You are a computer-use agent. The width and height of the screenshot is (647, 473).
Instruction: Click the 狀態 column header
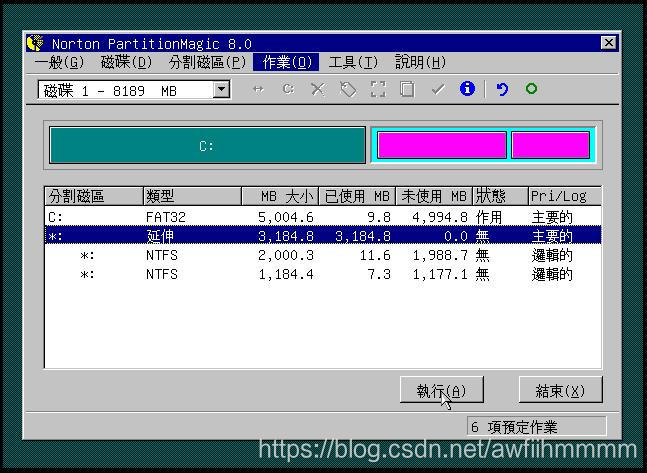pos(501,196)
